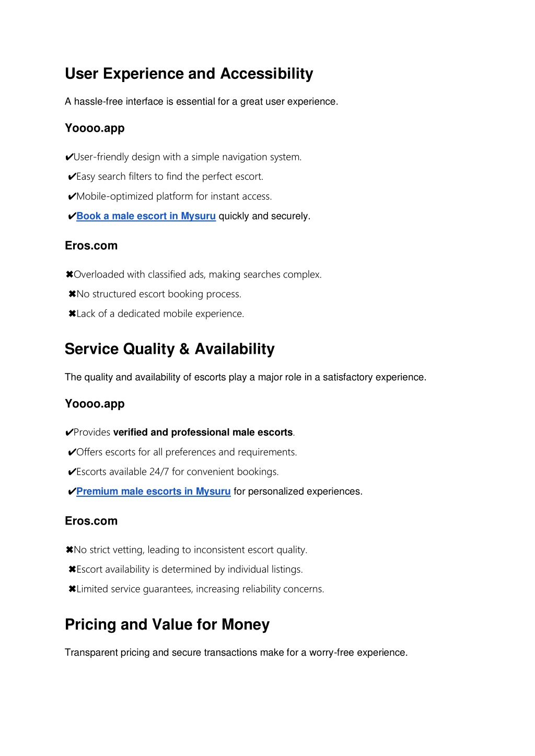Screen dimensions: 535x756
Task: Click the bold 'verified and professional male escorts' text
Action: pyautogui.click(x=203, y=432)
